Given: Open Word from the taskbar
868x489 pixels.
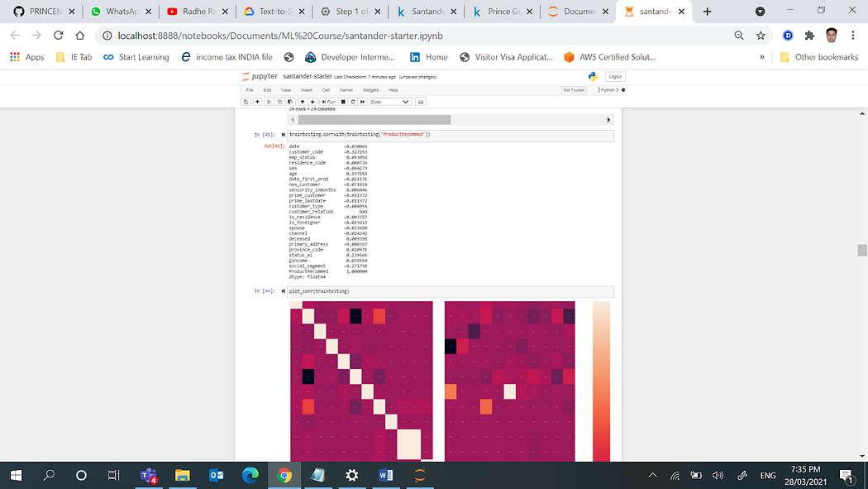Looking at the screenshot, I should 386,475.
